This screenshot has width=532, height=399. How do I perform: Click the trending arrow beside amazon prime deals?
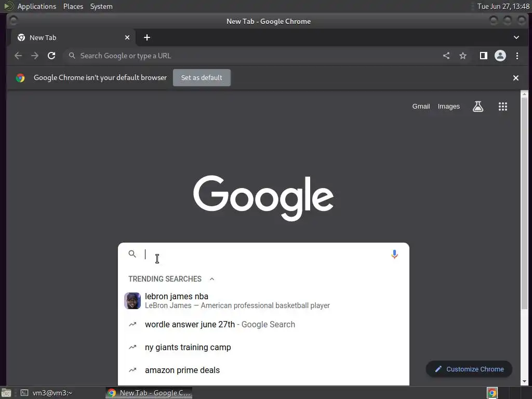point(132,370)
